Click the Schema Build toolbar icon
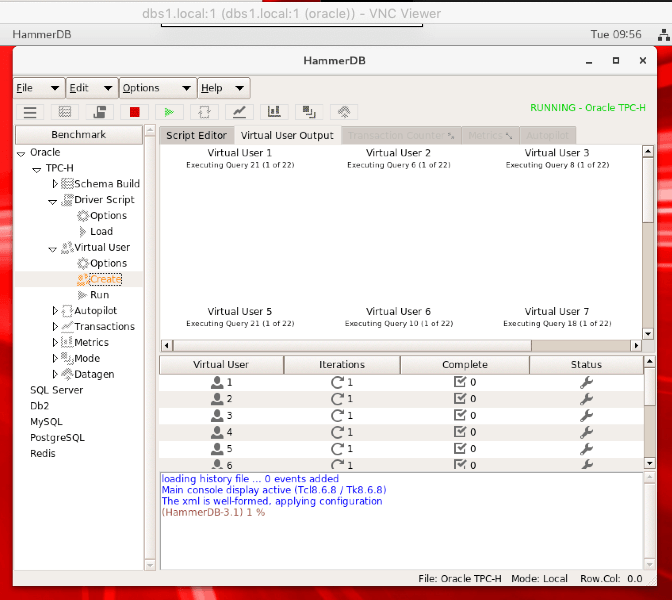Screen dimensions: 672x600 [x=65, y=112]
